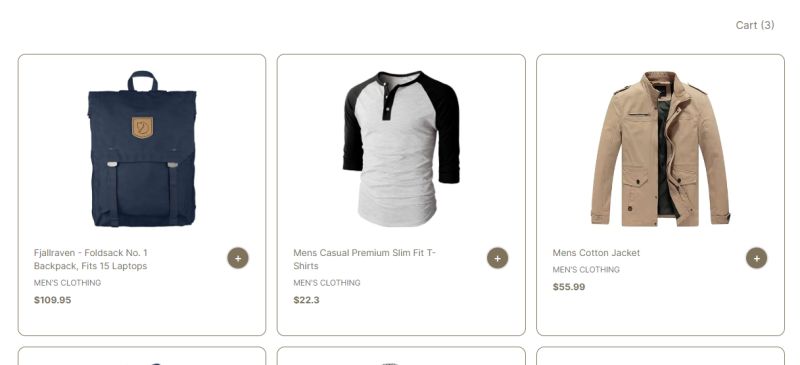Image resolution: width=800 pixels, height=365 pixels.
Task: Open the Mens Casual Premium Slim Fit title
Action: (364, 259)
